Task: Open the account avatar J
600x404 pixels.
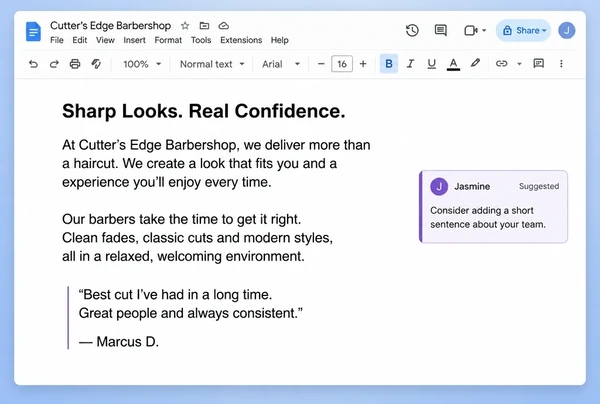Action: click(x=567, y=30)
